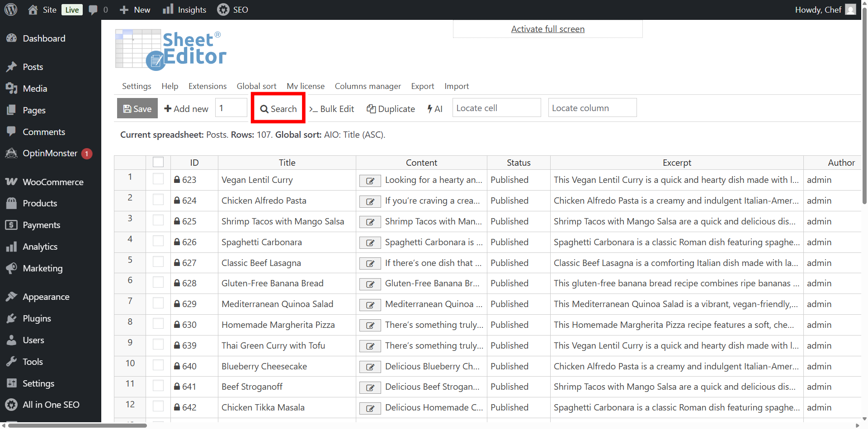Viewport: 868px width, 429px height.
Task: Click the horizontal scrollbar at the bottom
Action: 77,425
